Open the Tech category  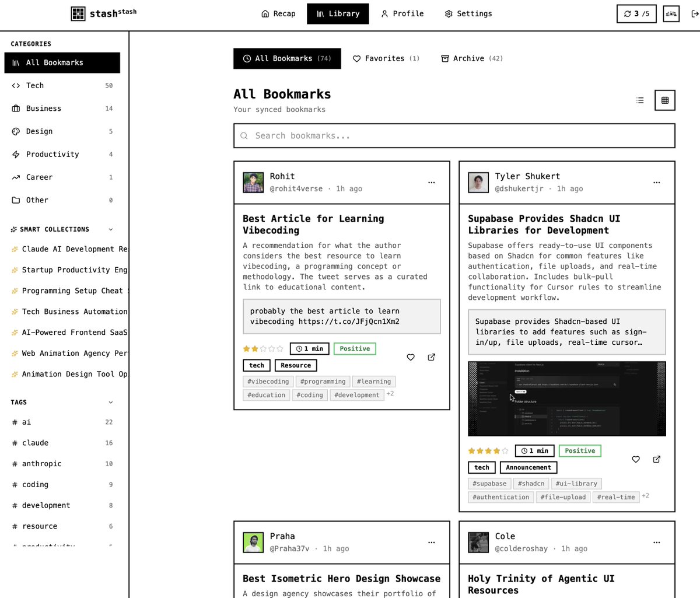point(62,85)
